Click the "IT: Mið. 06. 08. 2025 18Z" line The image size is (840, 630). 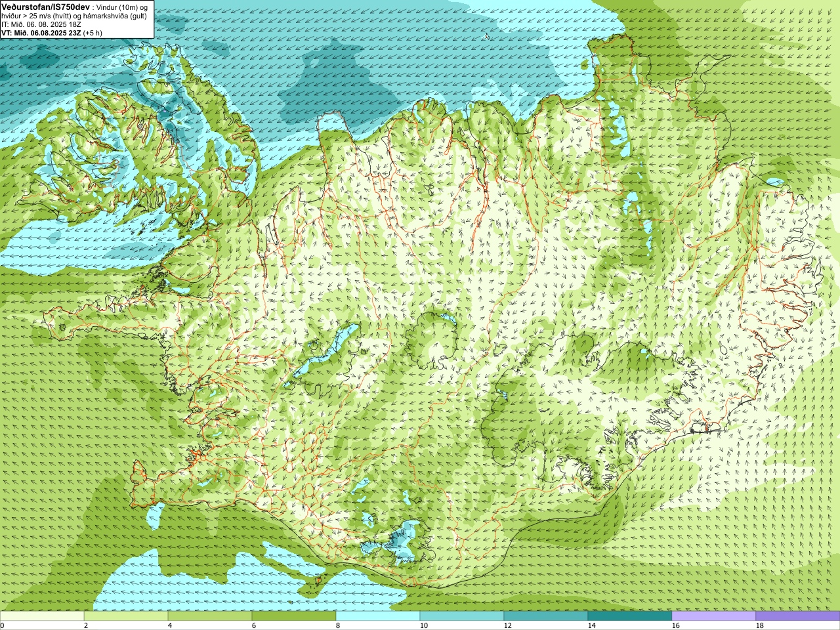point(42,24)
